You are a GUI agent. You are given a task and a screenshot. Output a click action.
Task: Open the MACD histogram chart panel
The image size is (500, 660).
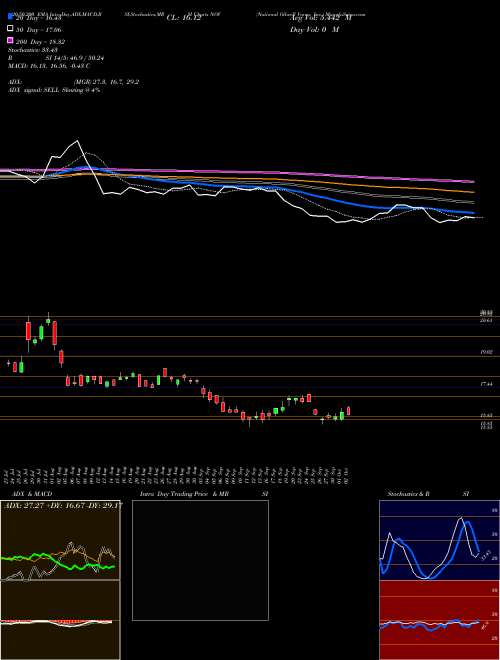(60, 620)
